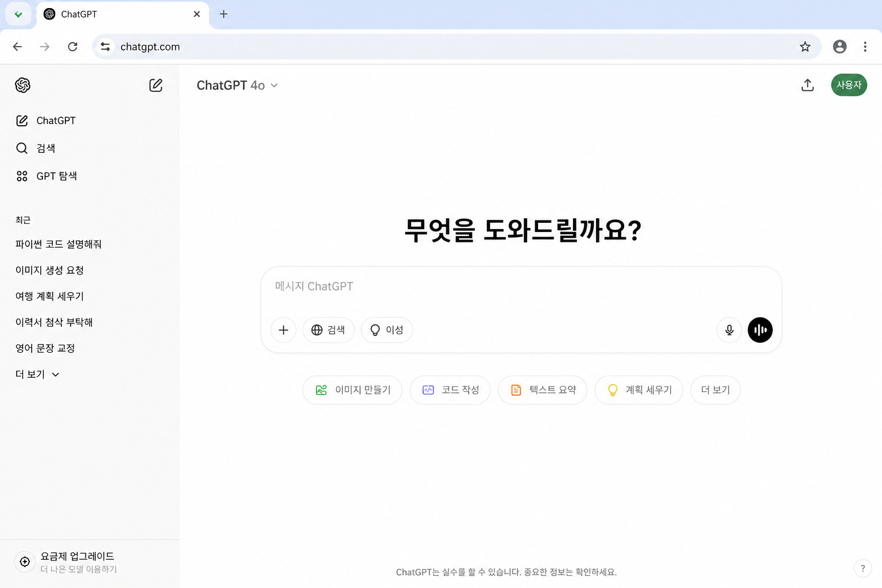The width and height of the screenshot is (882, 588).
Task: Go forward in the browser
Action: [x=45, y=47]
